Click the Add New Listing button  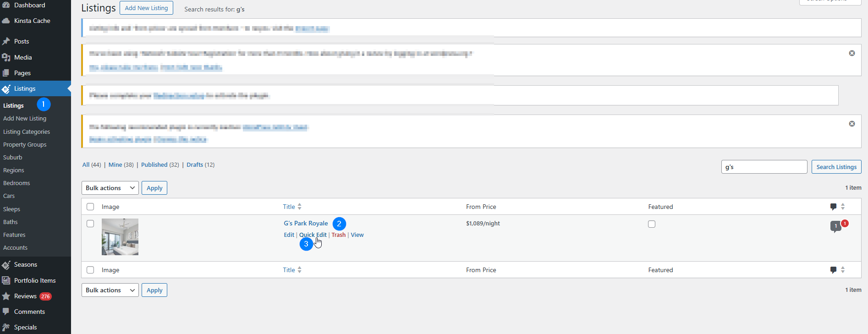point(146,8)
